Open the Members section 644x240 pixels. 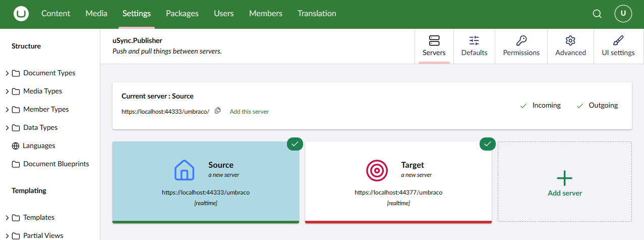(x=266, y=14)
